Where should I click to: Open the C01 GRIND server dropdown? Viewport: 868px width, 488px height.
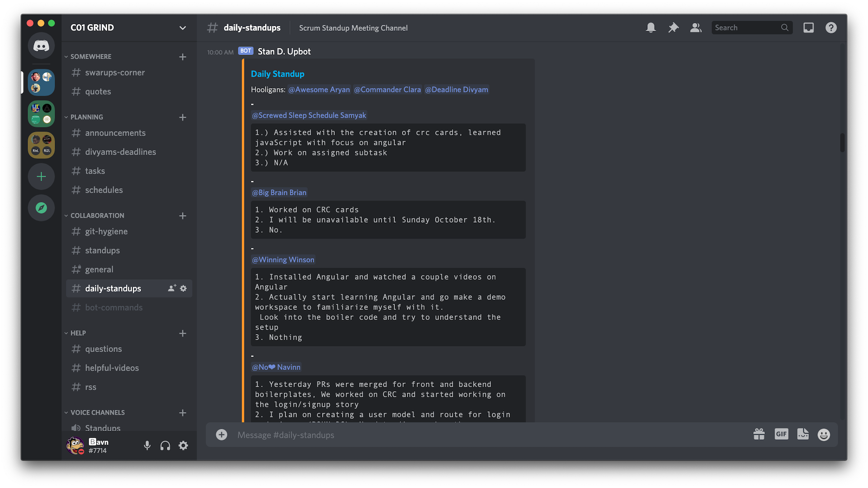[182, 28]
